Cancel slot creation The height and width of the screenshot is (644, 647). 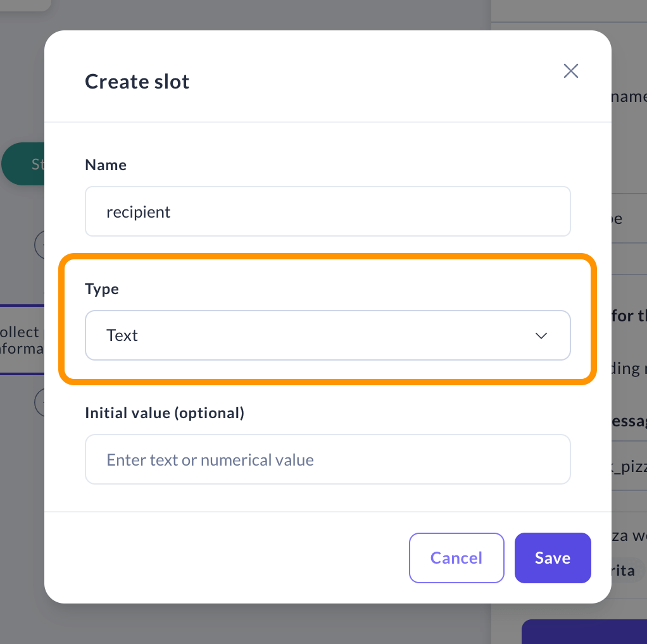pos(456,558)
